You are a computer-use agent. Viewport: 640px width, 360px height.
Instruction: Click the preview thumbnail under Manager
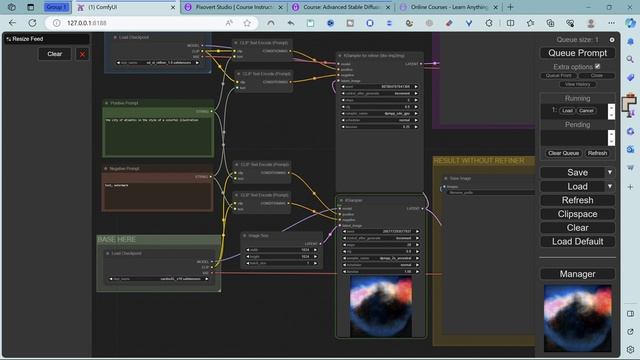click(578, 318)
